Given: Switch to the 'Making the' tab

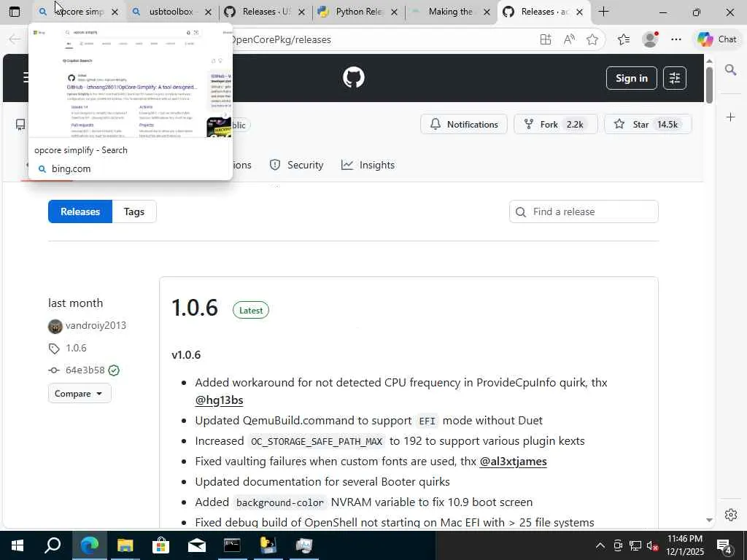Looking at the screenshot, I should coord(449,12).
